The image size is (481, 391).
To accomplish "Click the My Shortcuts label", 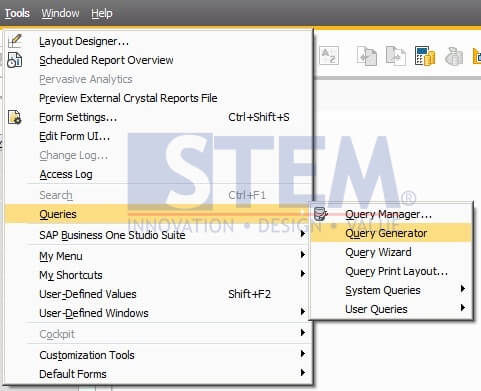I will (71, 275).
